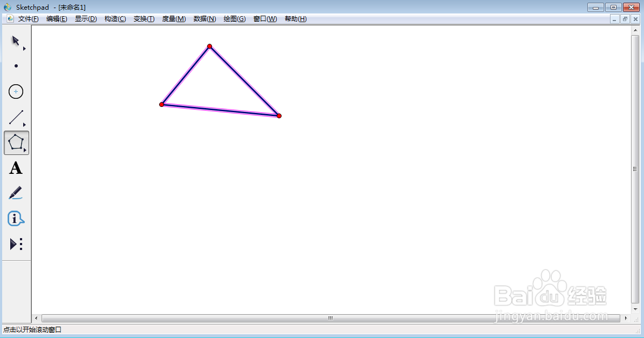Click the horizontal scrollbar right arrow
Image resolution: width=644 pixels, height=338 pixels.
(x=626, y=318)
